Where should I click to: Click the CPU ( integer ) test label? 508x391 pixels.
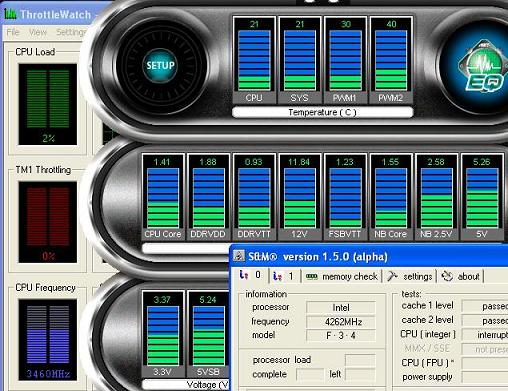click(428, 334)
